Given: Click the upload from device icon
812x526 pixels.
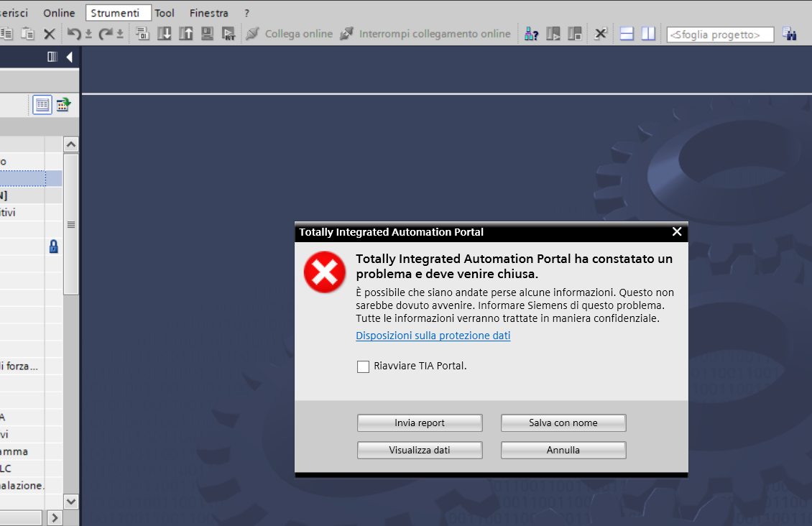Looking at the screenshot, I should [x=186, y=34].
